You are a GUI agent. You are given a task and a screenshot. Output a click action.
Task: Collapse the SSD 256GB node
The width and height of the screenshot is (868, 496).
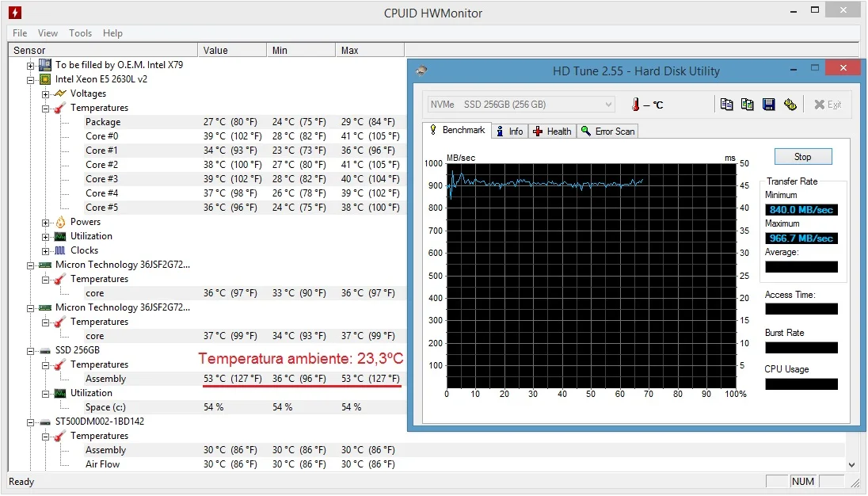pos(30,351)
